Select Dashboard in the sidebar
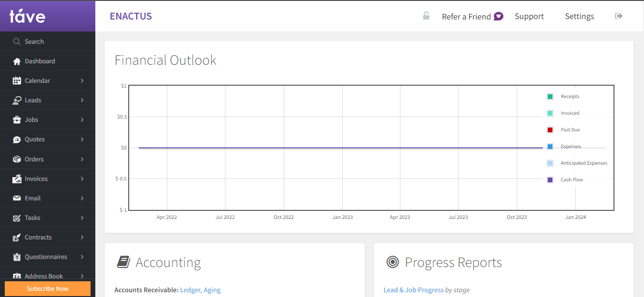 pyautogui.click(x=40, y=61)
